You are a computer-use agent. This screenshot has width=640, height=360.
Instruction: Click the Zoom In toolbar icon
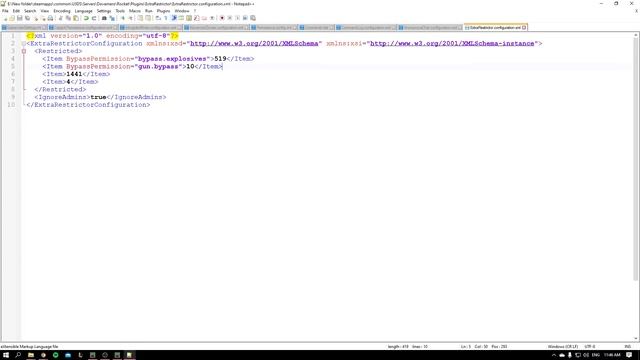(123, 18)
